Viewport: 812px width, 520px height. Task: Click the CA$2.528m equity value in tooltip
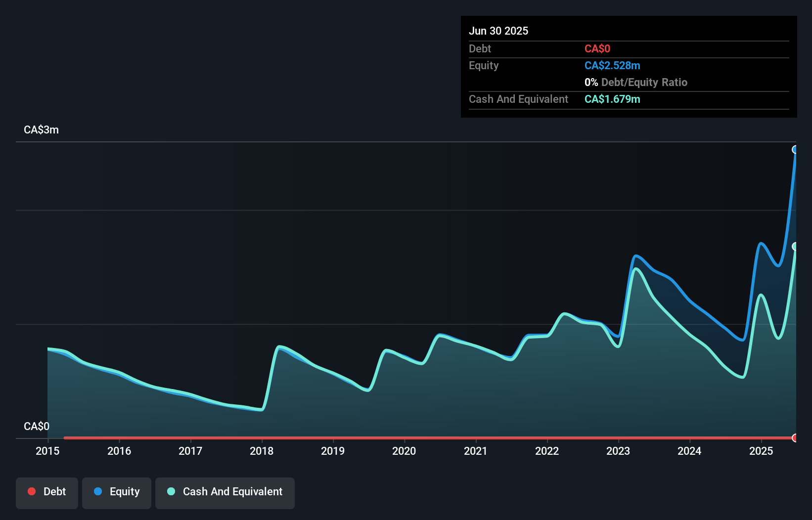(x=612, y=65)
